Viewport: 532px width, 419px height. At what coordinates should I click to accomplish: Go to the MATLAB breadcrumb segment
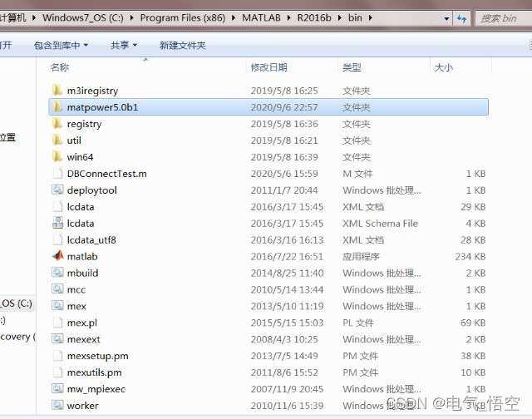click(x=261, y=17)
